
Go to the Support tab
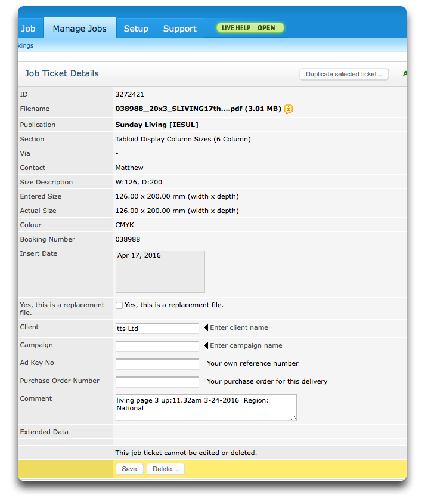tap(179, 29)
